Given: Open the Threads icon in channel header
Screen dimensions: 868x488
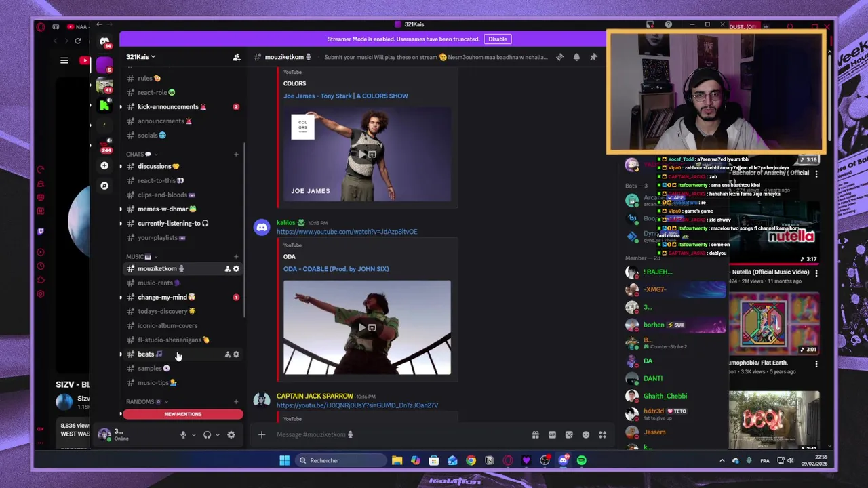Looking at the screenshot, I should [560, 57].
